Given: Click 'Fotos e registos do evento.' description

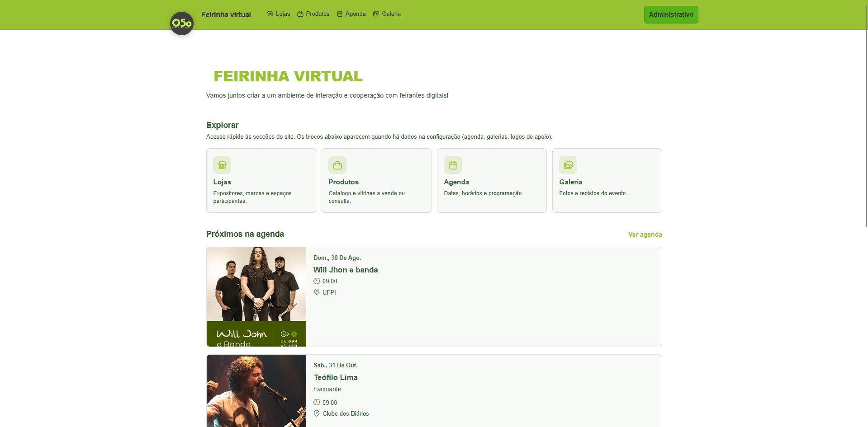Looking at the screenshot, I should click(593, 193).
